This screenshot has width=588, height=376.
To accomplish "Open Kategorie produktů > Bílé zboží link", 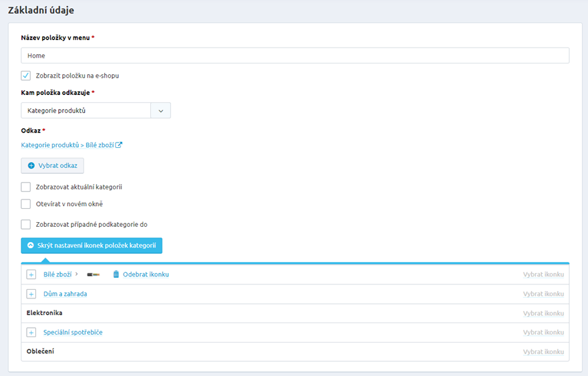I will tap(67, 145).
